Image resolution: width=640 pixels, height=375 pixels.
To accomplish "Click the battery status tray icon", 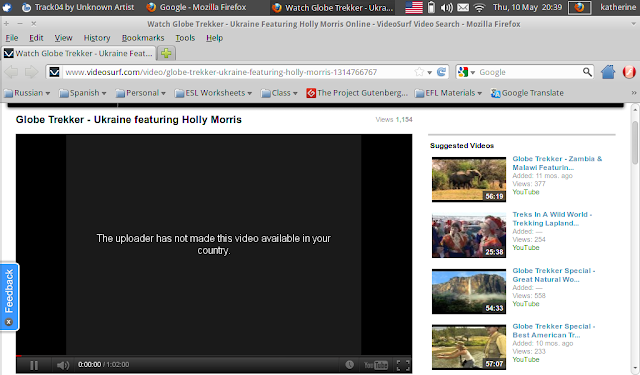I will tap(431, 7).
